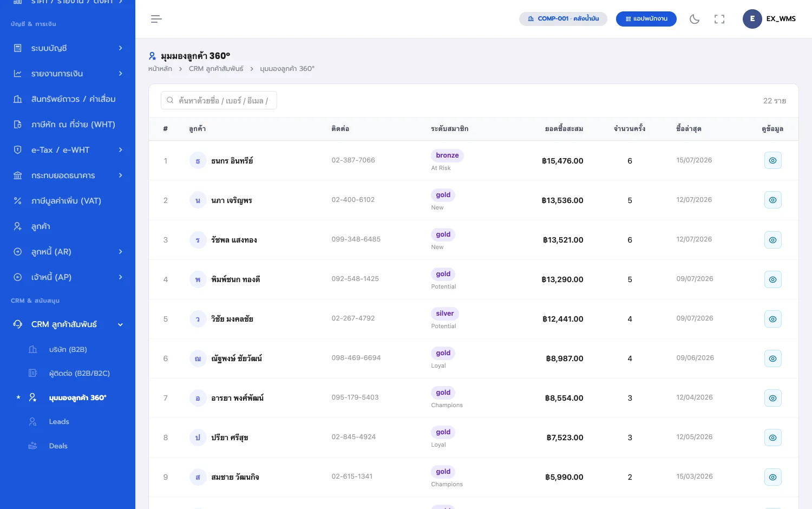
Task: Expand the เจ้าหนี้ (AP) menu chevron
Action: (x=120, y=277)
